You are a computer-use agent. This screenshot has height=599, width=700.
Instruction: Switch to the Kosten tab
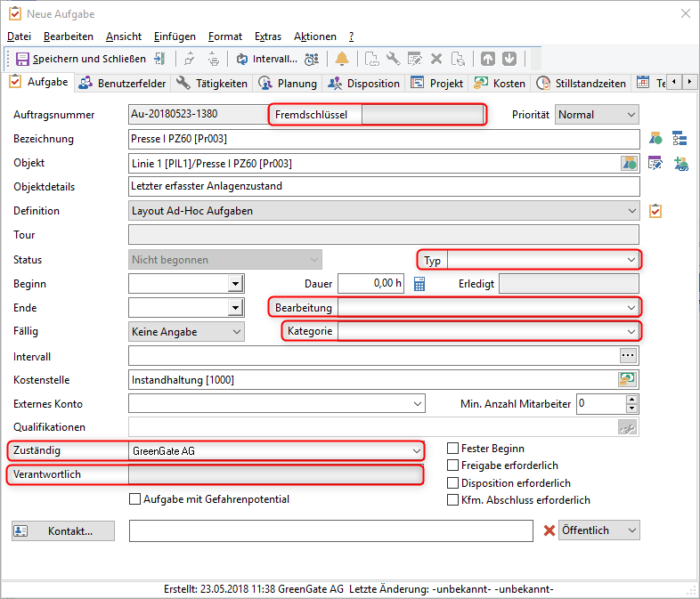coord(500,84)
